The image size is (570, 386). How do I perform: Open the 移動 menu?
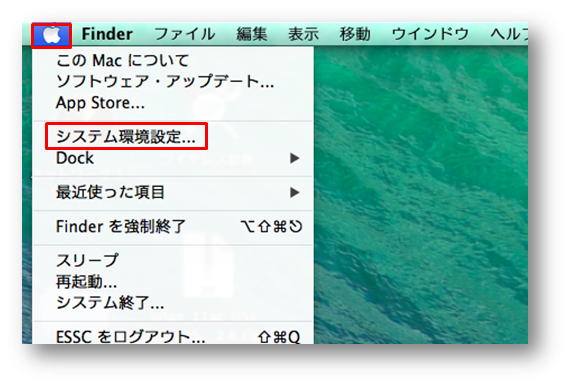[355, 34]
